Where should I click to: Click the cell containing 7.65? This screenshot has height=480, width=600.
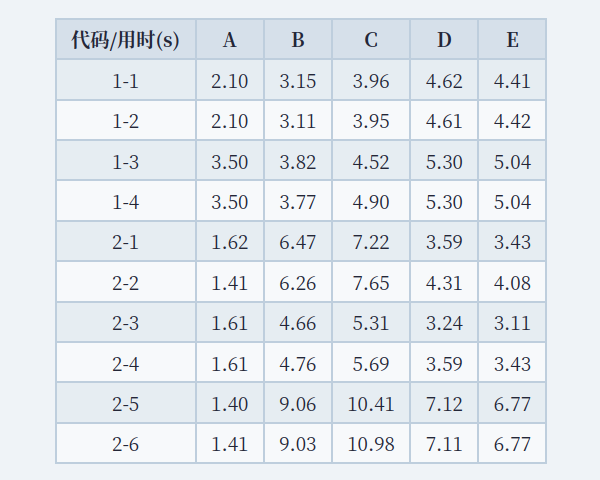click(x=371, y=283)
